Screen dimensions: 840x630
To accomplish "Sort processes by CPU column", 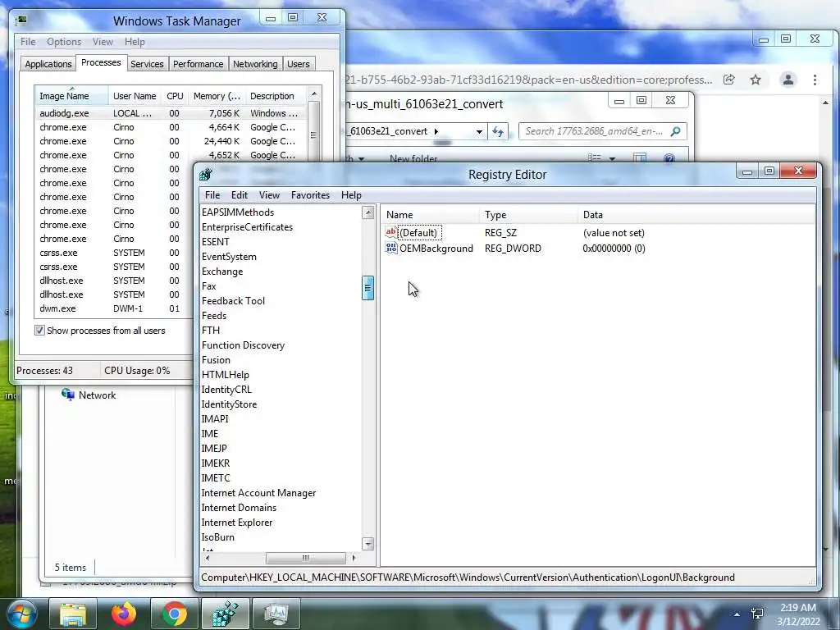I will (x=175, y=96).
